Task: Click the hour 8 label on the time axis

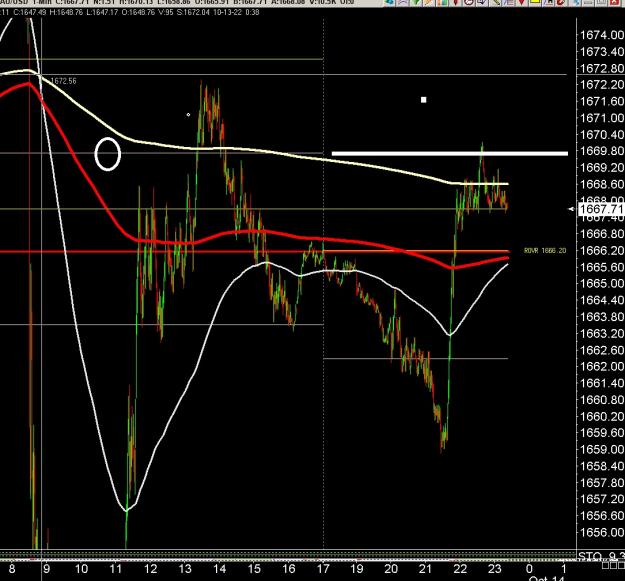Action: click(x=12, y=569)
